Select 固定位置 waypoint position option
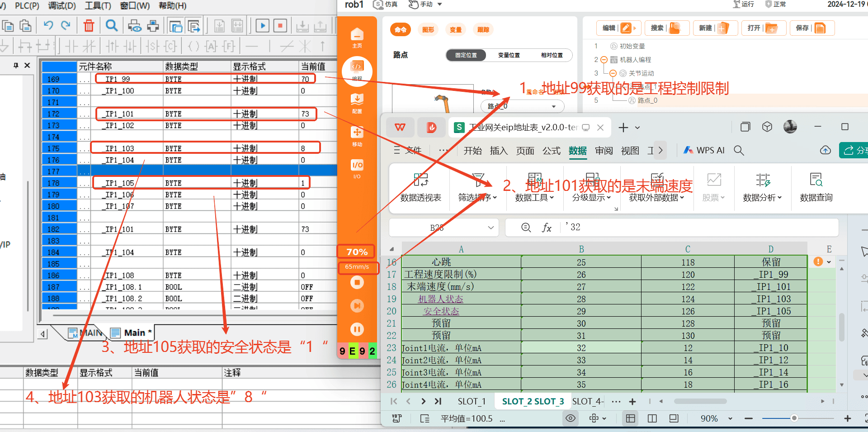 [x=466, y=55]
